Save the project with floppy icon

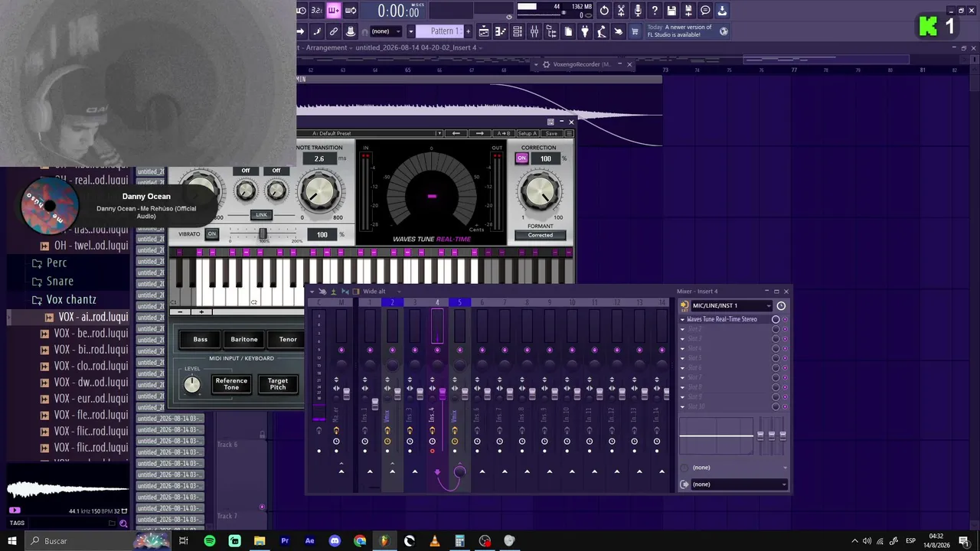click(671, 10)
